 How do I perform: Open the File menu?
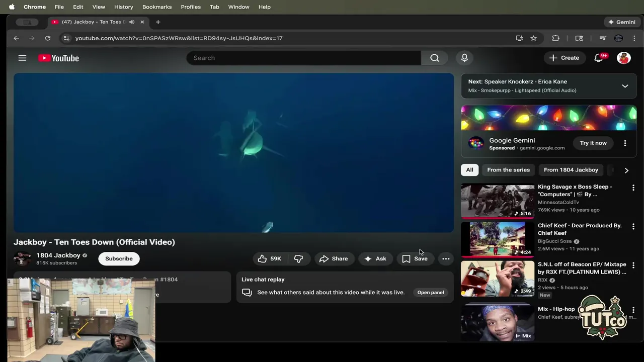59,7
